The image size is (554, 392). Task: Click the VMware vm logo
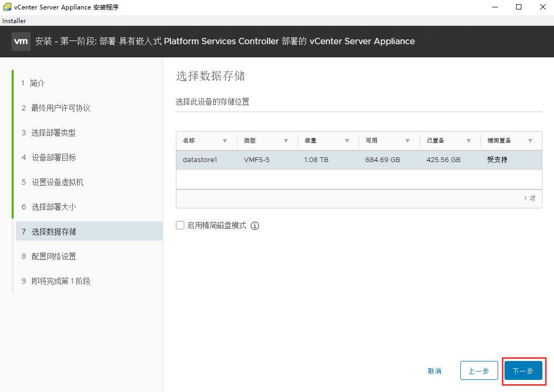[21, 41]
